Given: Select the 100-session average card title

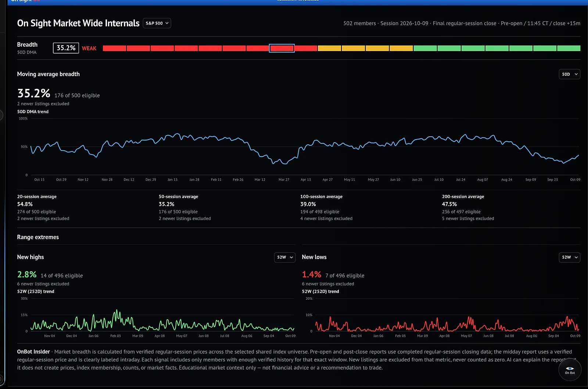Looking at the screenshot, I should (x=321, y=197).
